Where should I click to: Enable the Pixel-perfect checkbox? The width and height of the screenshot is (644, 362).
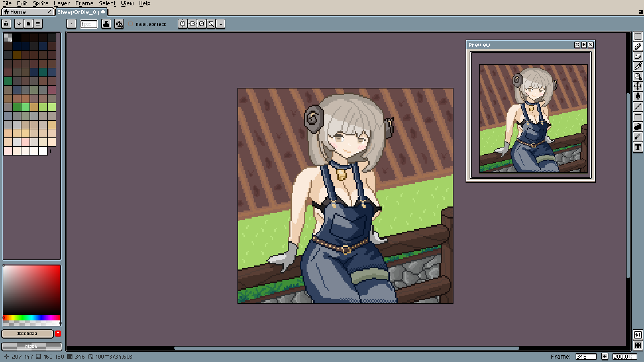point(130,24)
